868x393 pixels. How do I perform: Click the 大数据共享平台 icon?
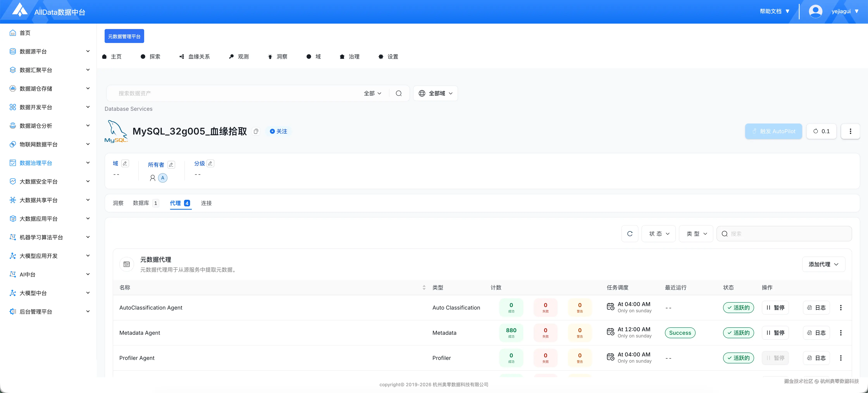coord(13,200)
